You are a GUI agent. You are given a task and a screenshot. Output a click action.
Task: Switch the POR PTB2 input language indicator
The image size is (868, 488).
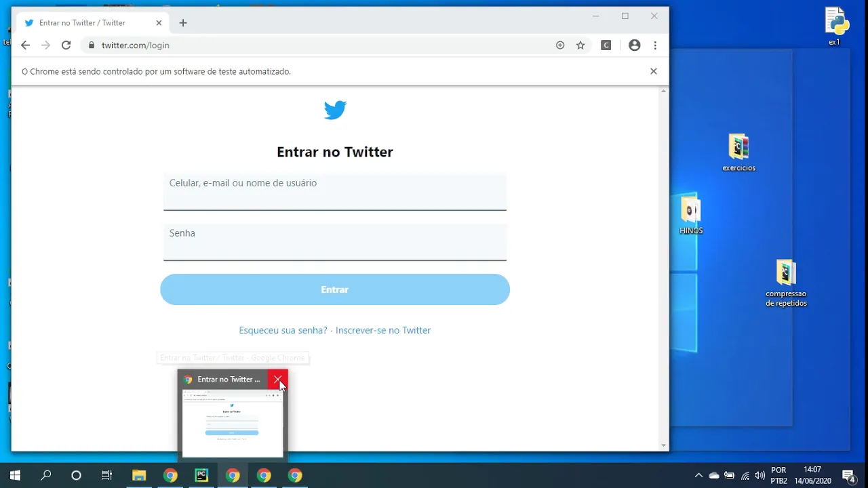click(779, 475)
